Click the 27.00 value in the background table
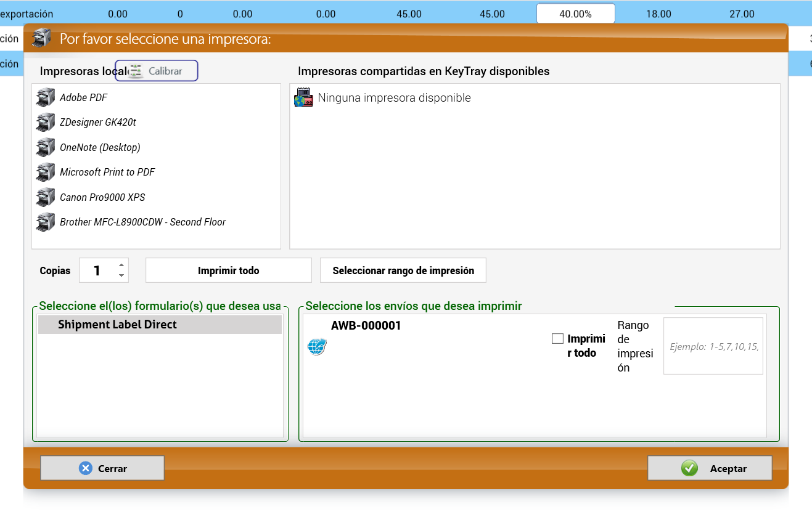 [x=742, y=14]
